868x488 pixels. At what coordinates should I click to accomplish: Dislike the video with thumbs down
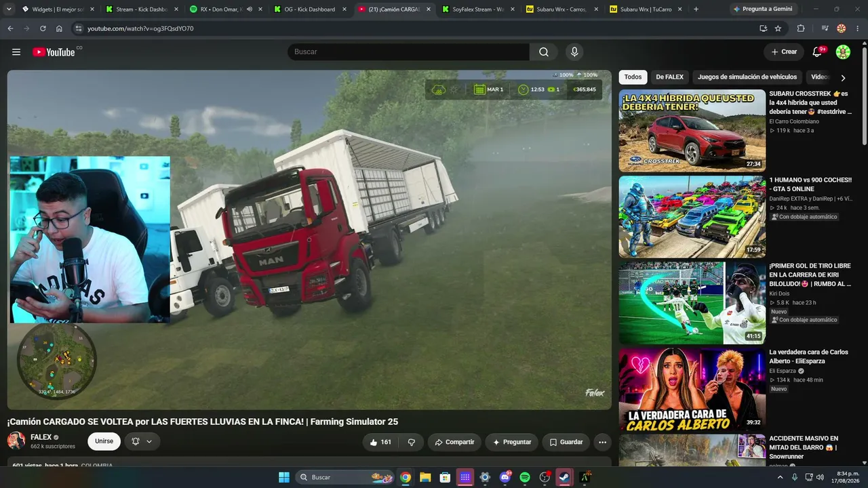(x=412, y=442)
